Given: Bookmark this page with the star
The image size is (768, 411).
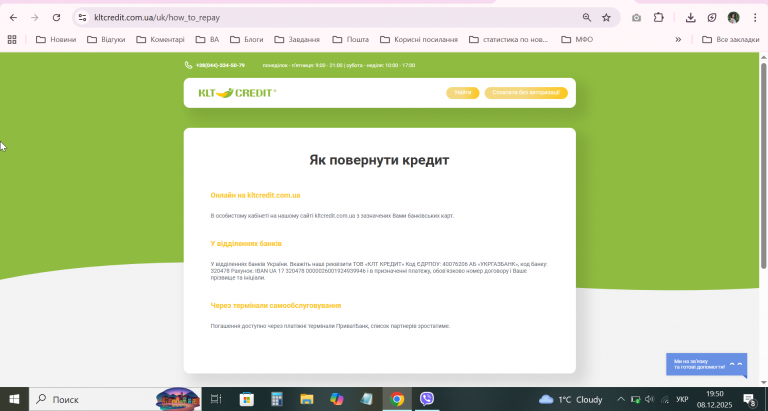Looking at the screenshot, I should (x=606, y=18).
